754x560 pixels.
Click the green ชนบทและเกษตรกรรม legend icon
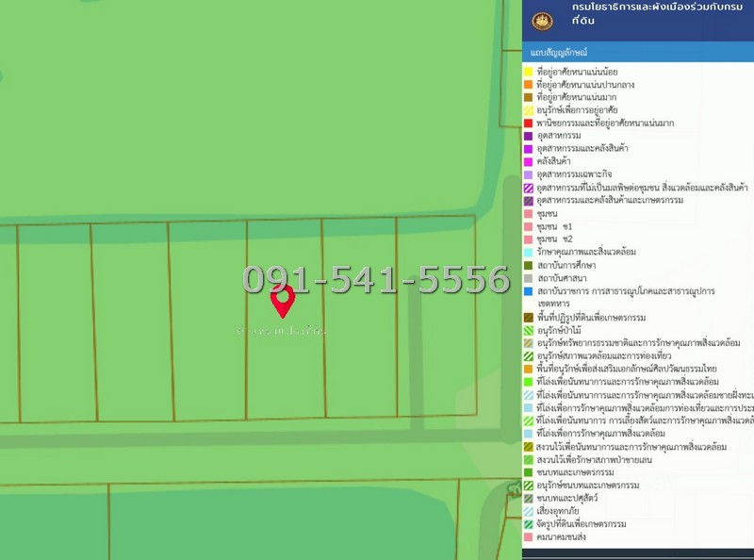click(529, 472)
